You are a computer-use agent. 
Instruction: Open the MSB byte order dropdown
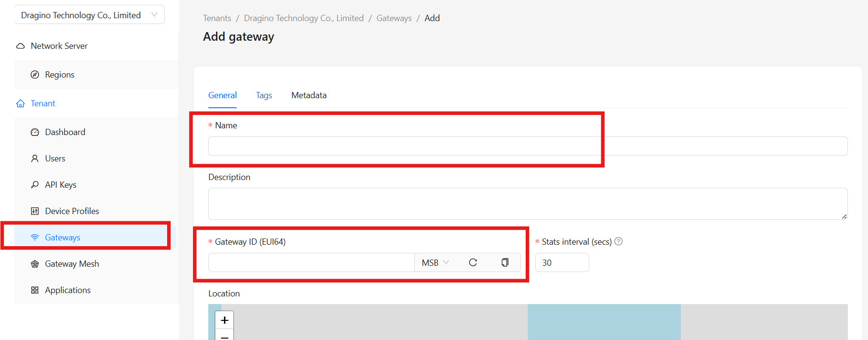point(435,262)
